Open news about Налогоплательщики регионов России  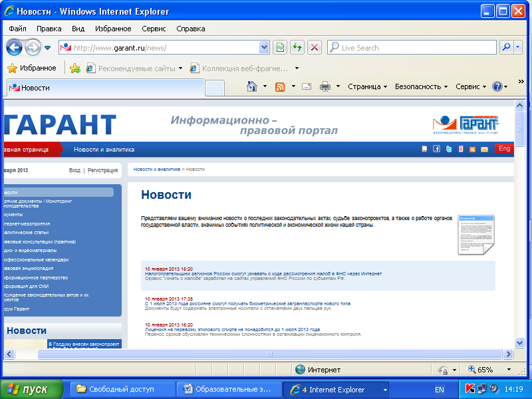click(x=263, y=273)
